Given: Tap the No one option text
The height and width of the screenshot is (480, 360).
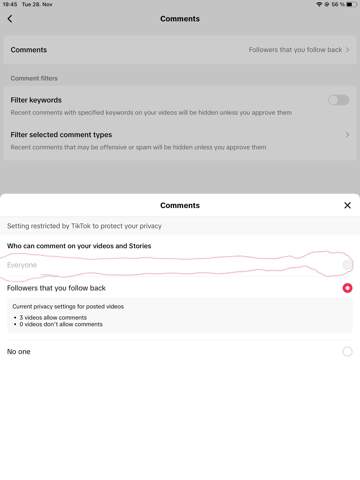Looking at the screenshot, I should click(x=19, y=352).
